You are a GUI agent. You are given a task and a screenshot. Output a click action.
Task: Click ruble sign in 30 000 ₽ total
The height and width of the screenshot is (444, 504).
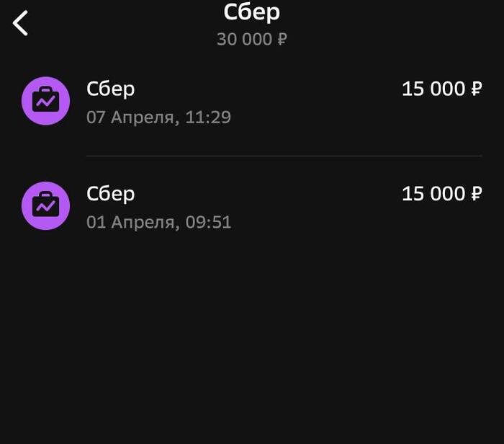click(282, 39)
